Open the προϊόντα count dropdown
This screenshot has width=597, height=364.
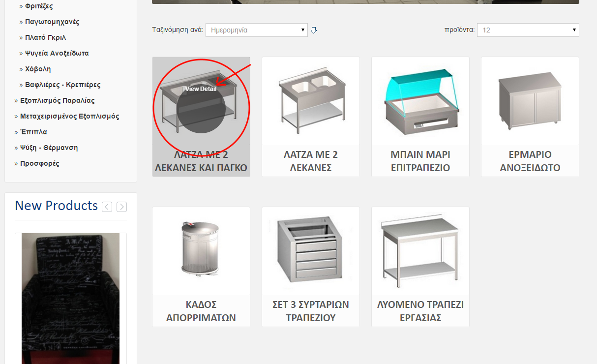[528, 30]
